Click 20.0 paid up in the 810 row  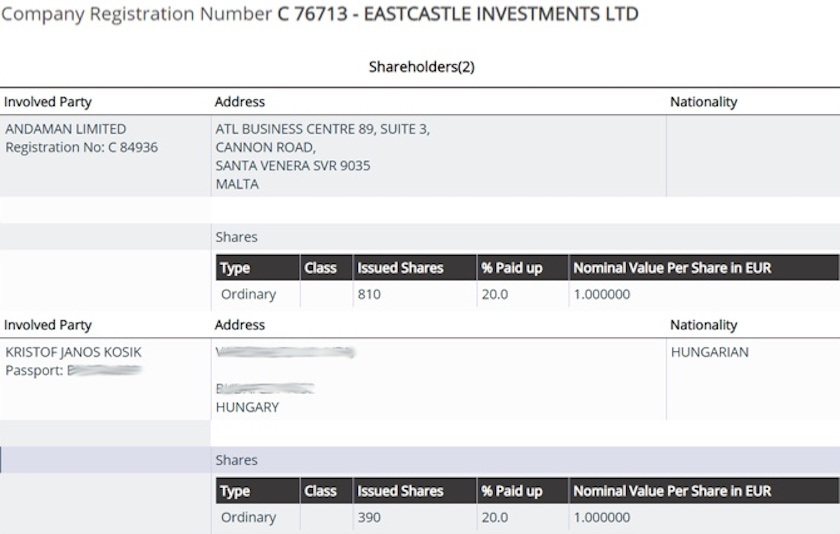494,294
